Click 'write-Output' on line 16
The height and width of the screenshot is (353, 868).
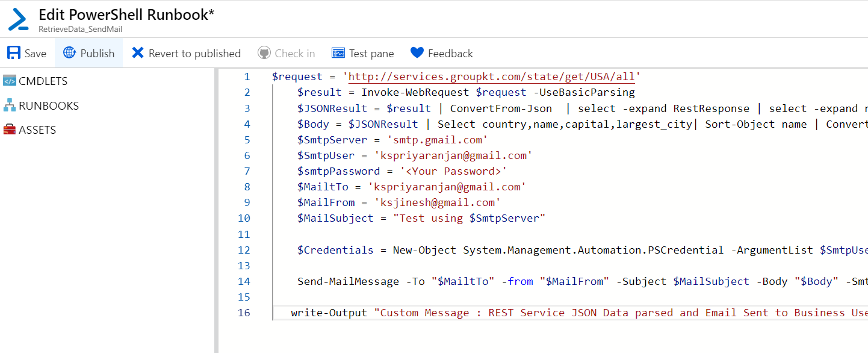click(x=329, y=312)
